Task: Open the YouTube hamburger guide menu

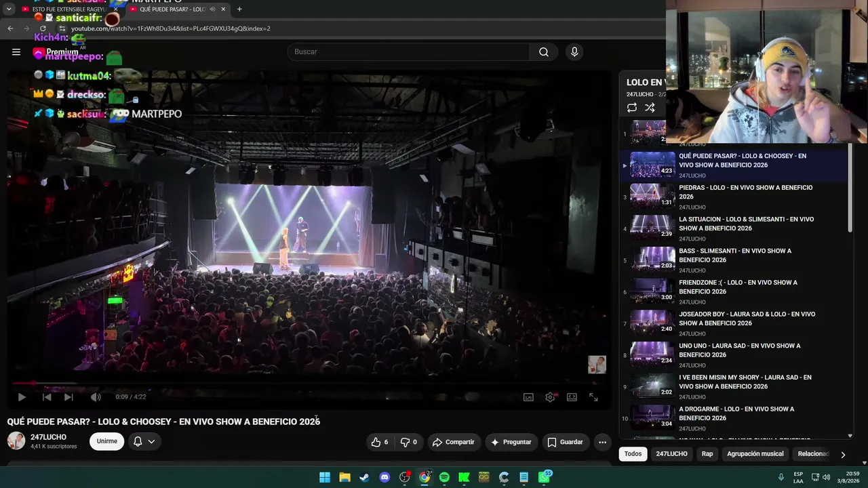Action: 16,52
